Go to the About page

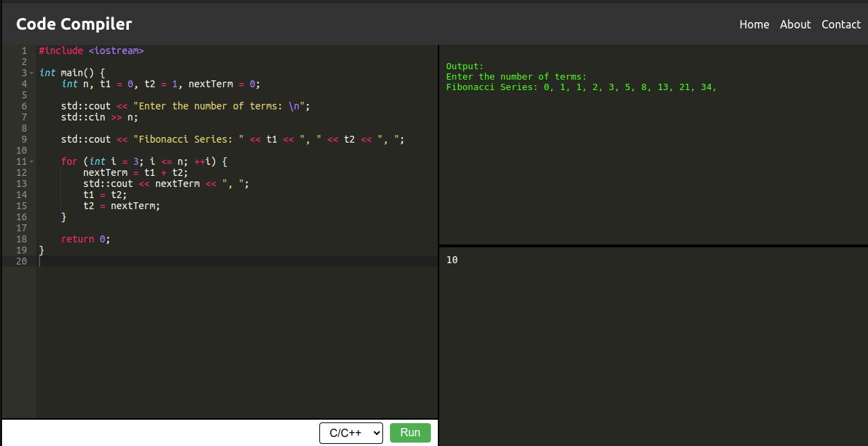coord(795,24)
